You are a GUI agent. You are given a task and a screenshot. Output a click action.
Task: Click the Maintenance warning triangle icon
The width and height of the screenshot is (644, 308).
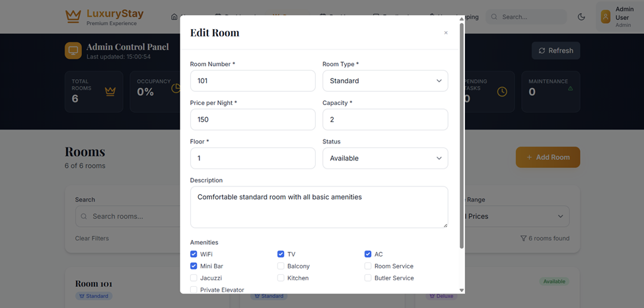tap(570, 88)
